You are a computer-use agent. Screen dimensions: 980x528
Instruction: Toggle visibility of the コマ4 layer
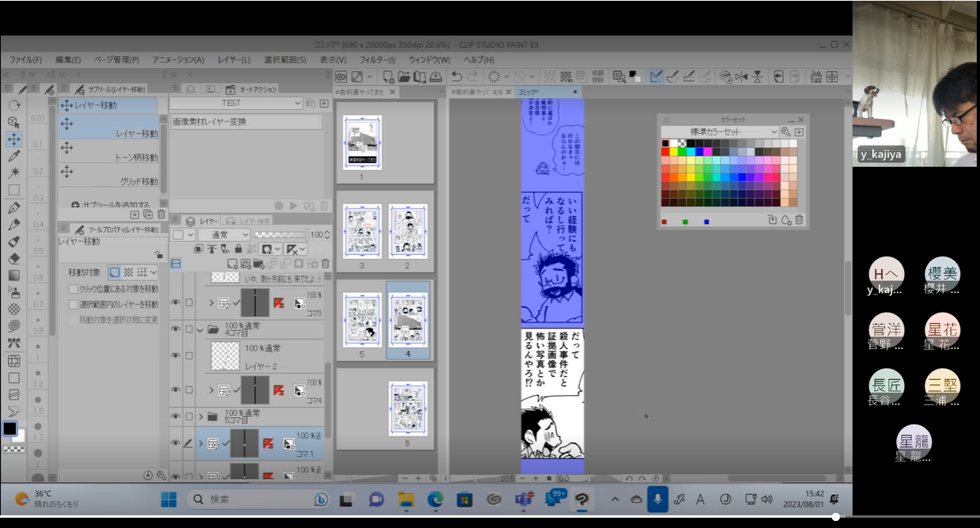click(x=175, y=390)
